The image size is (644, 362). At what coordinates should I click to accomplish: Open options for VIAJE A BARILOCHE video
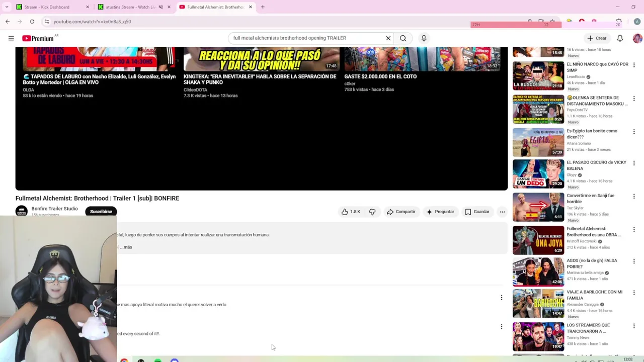634,293
